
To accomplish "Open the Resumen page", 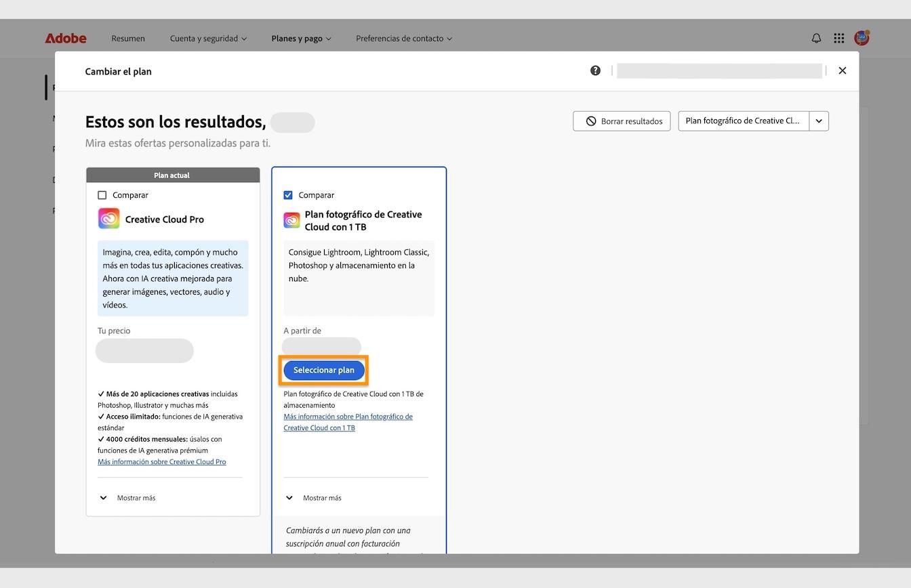I will (x=128, y=39).
